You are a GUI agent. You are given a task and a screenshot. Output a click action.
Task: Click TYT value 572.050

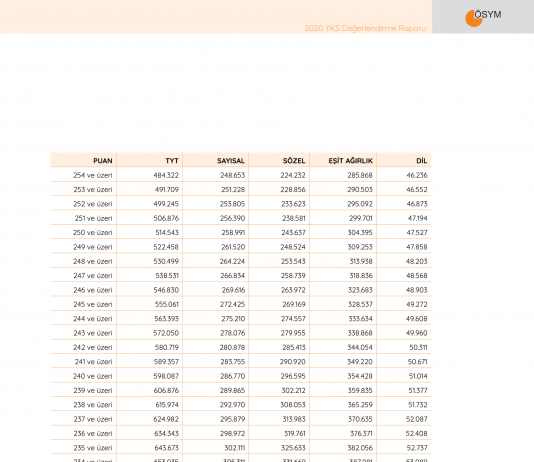(x=166, y=333)
